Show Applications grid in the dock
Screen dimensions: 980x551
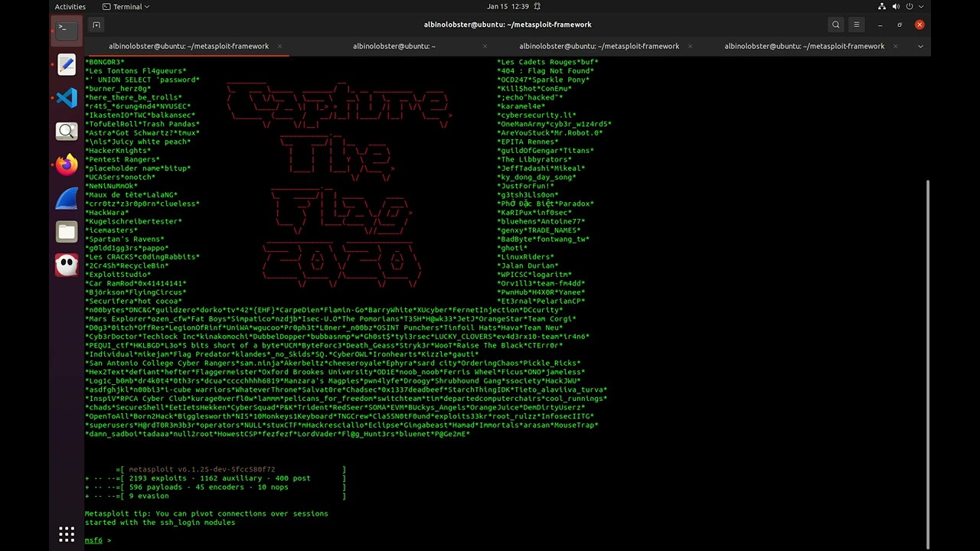(67, 534)
